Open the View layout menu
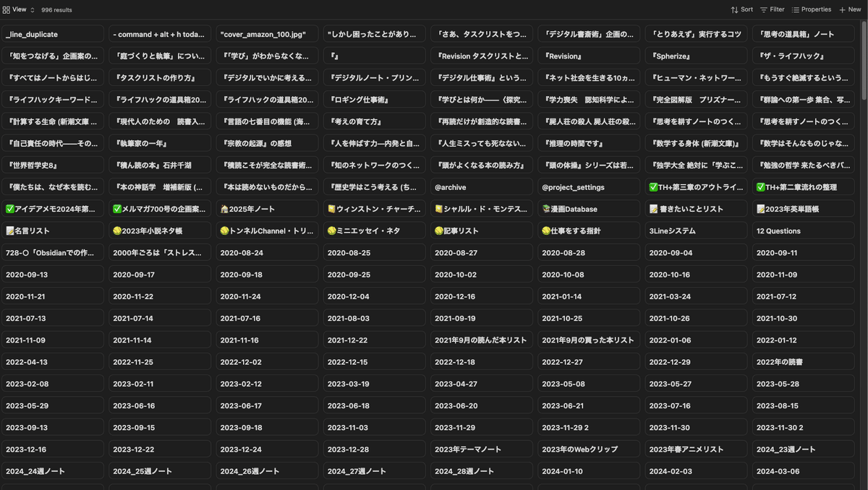 click(17, 9)
